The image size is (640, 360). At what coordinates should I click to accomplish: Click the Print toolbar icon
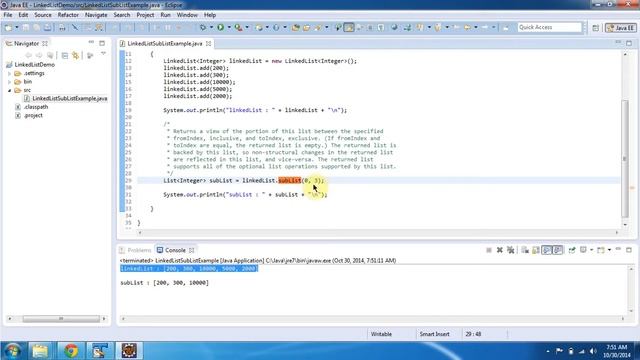[x=62, y=27]
